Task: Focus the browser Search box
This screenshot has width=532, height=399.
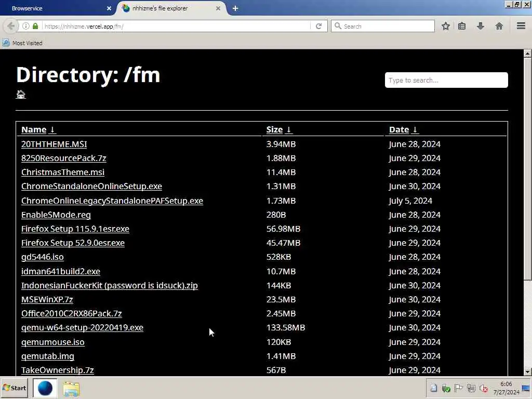Action: coord(383,26)
